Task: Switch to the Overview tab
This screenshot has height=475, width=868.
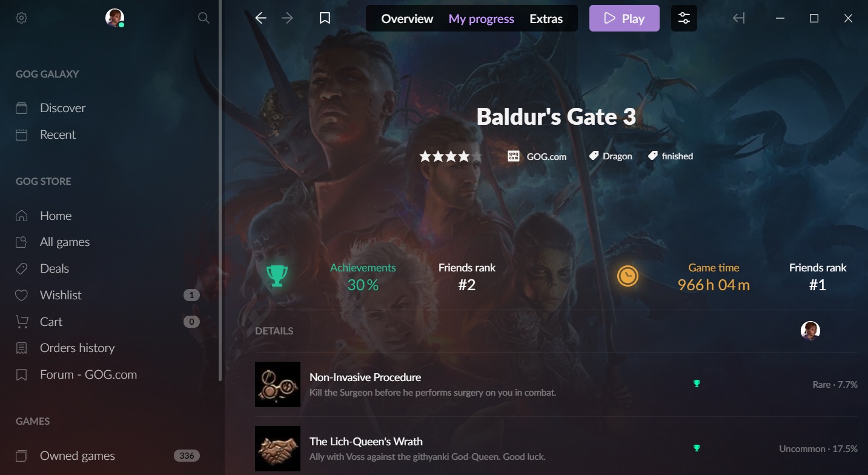Action: coord(407,19)
